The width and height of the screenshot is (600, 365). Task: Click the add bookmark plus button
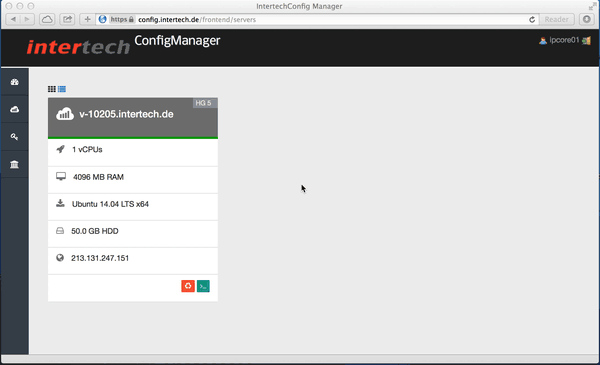88,19
